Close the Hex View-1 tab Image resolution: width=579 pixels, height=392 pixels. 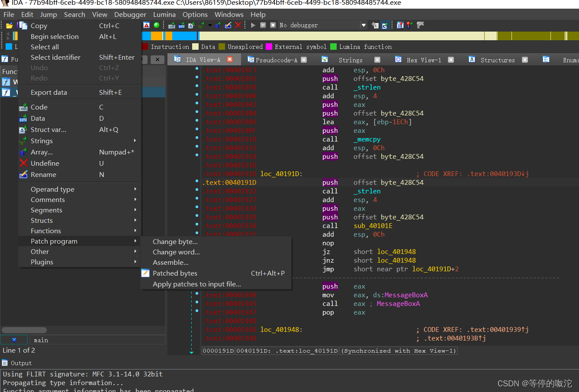pyautogui.click(x=451, y=60)
